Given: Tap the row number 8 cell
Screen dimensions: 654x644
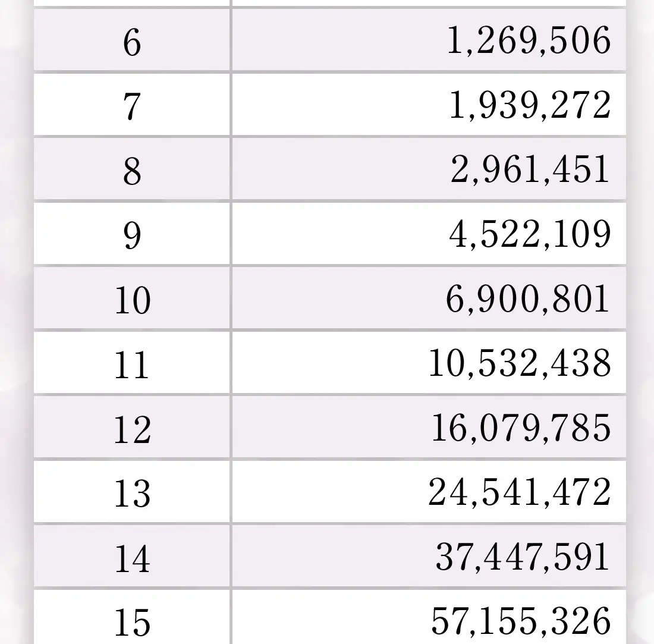Looking at the screenshot, I should pyautogui.click(x=132, y=171).
